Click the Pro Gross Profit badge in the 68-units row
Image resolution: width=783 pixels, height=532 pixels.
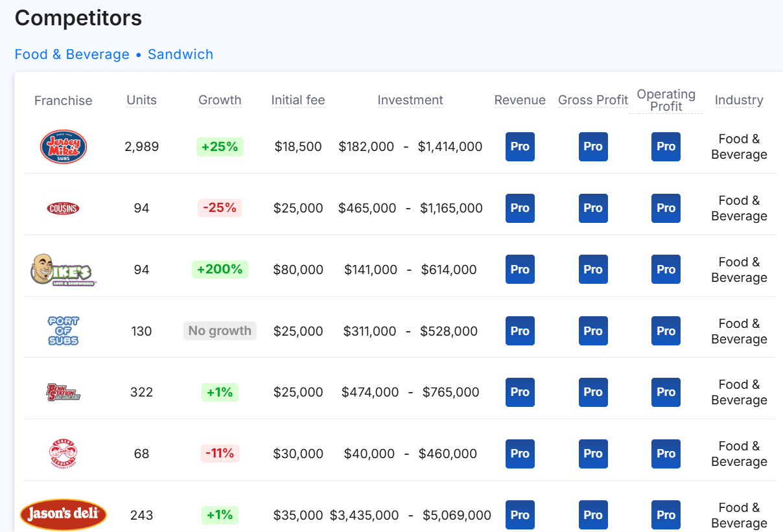[593, 454]
